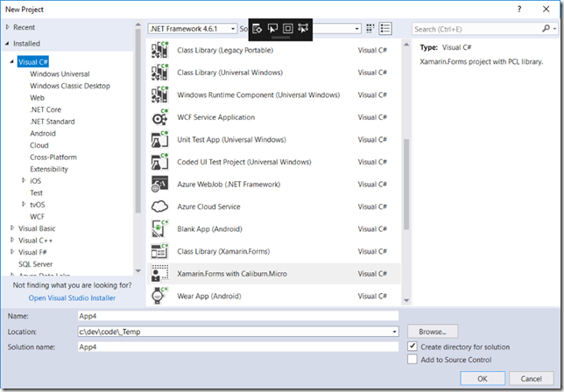The image size is (564, 392).
Task: Expand the iOS tree node
Action: tap(24, 180)
